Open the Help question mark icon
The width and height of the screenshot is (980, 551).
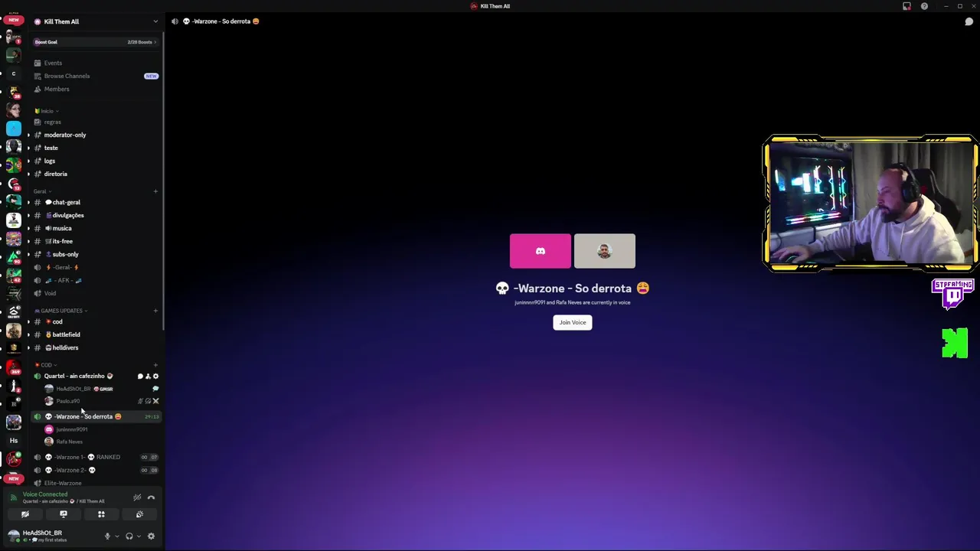(x=924, y=6)
